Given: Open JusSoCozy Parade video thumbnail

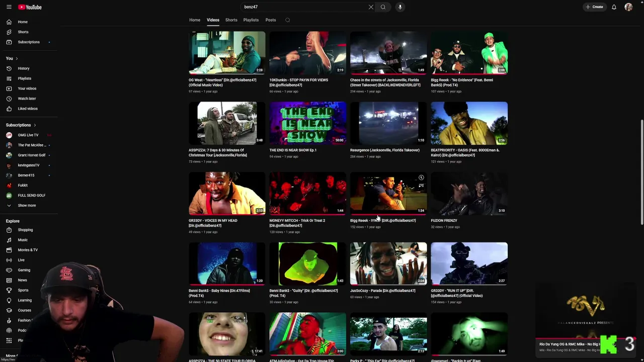Looking at the screenshot, I should click(x=388, y=264).
